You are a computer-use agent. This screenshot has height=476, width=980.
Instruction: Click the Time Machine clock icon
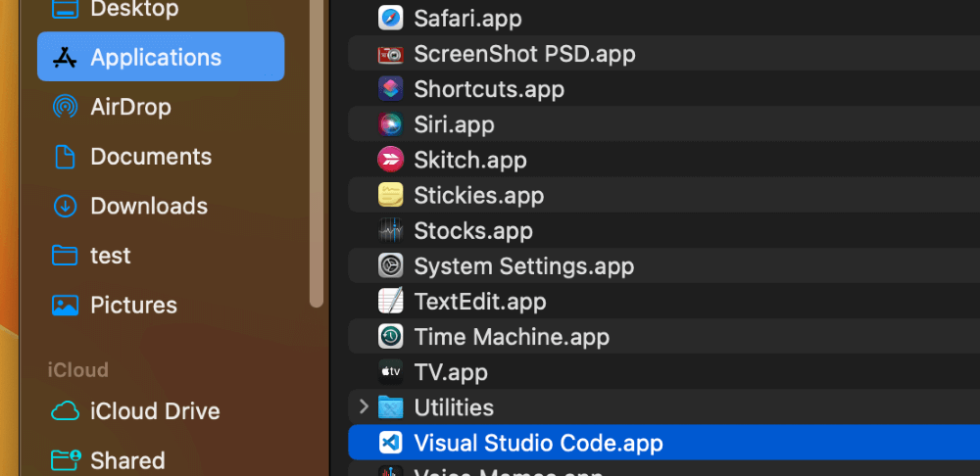click(x=391, y=337)
